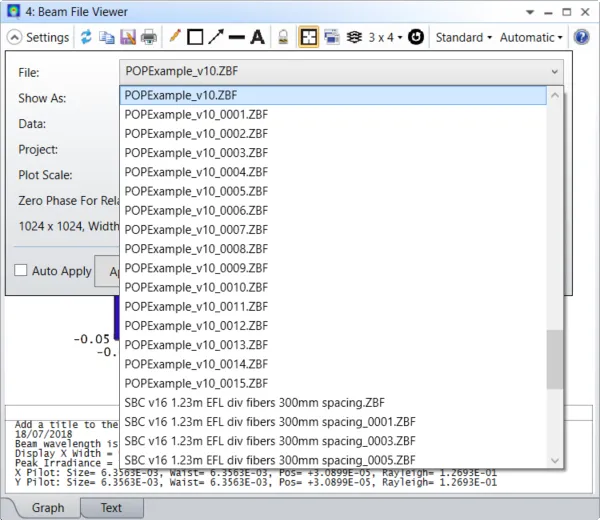The width and height of the screenshot is (600, 520).
Task: Select the Rectangle drawing tool
Action: coord(195,37)
